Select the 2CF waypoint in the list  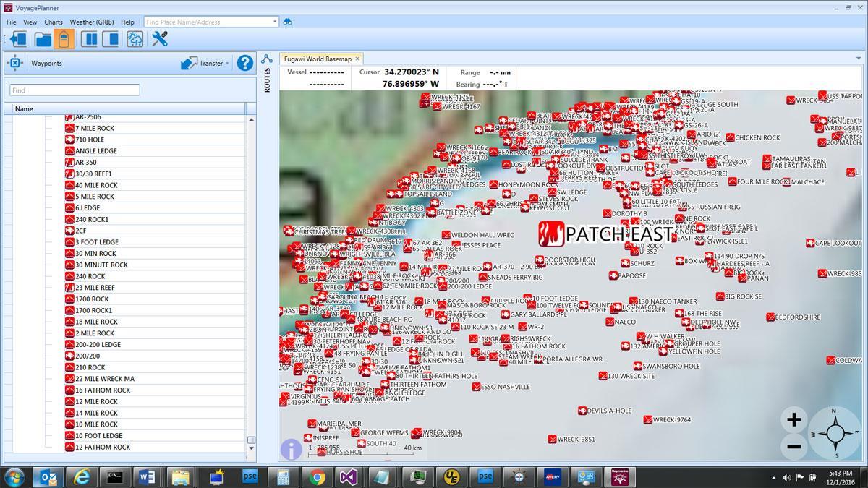point(80,231)
